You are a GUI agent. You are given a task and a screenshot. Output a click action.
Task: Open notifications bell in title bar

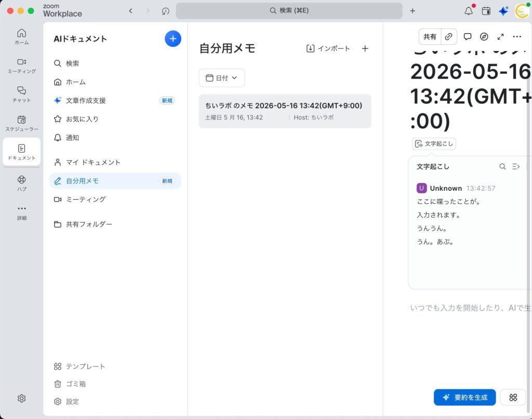click(x=469, y=11)
